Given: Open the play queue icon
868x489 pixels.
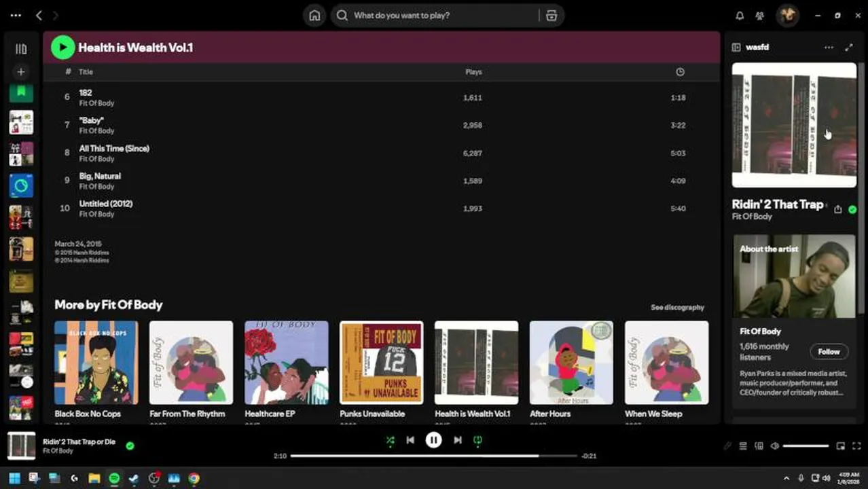Looking at the screenshot, I should click(x=743, y=446).
